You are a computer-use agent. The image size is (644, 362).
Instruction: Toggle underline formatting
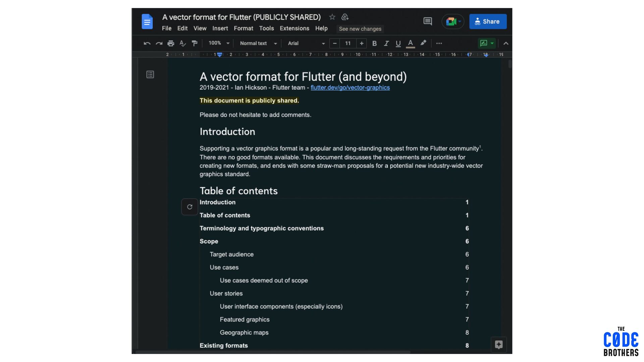(398, 43)
